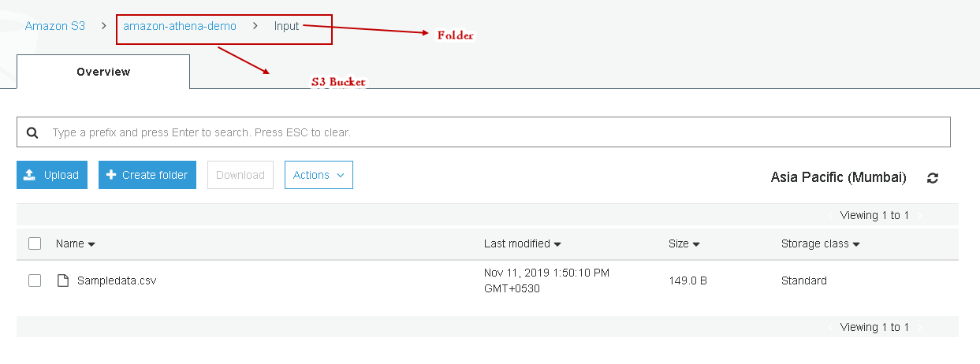Click the refresh icon beside Mumbai region
The height and width of the screenshot is (364, 980).
(933, 178)
